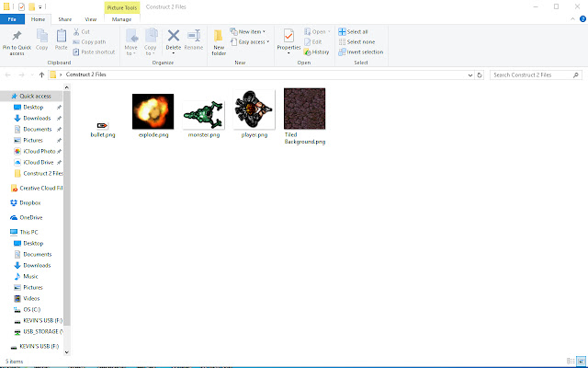Click the address bar path Construct 2 Files
The width and height of the screenshot is (588, 368).
(x=85, y=75)
